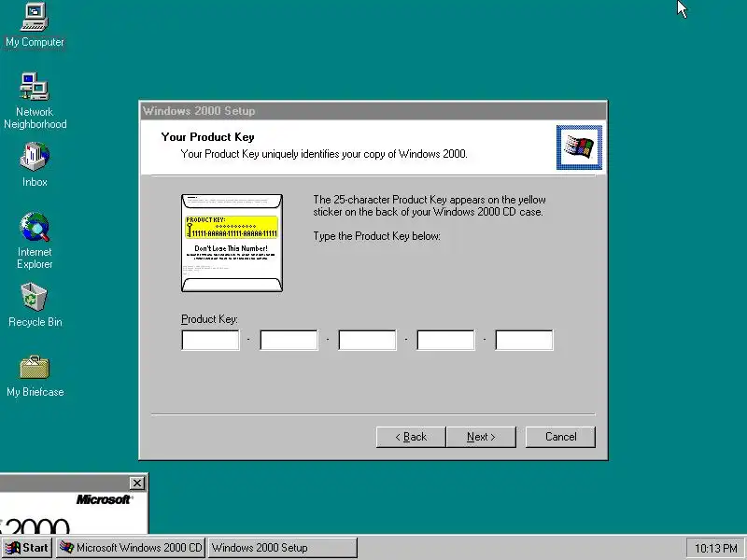Screen dimensions: 747x560
Task: Select Windows 2000 Setup taskbar button
Action: 283,548
